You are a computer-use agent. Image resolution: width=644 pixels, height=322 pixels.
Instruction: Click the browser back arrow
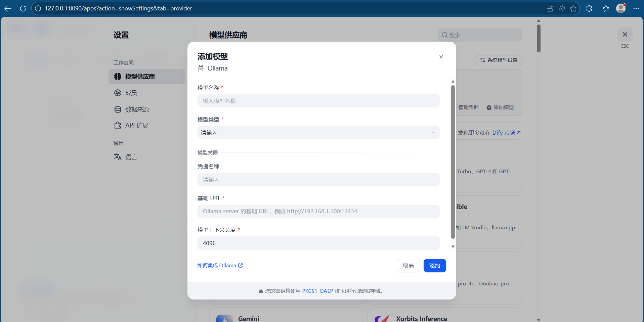click(x=8, y=8)
